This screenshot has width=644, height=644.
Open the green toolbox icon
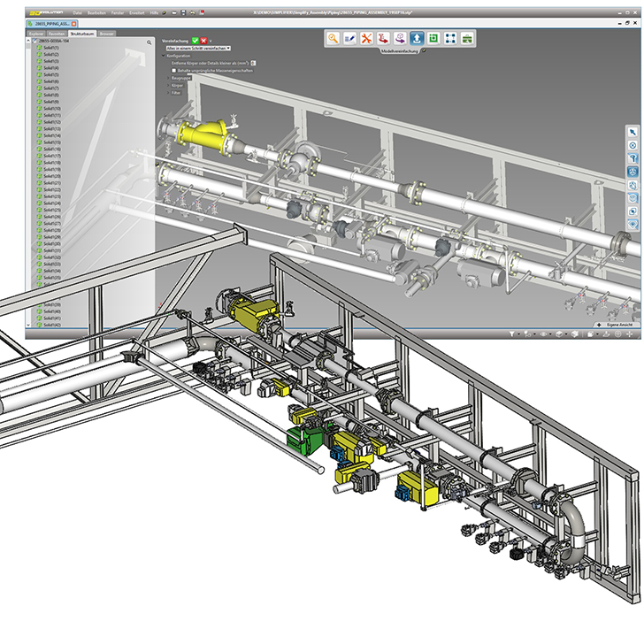(x=467, y=38)
